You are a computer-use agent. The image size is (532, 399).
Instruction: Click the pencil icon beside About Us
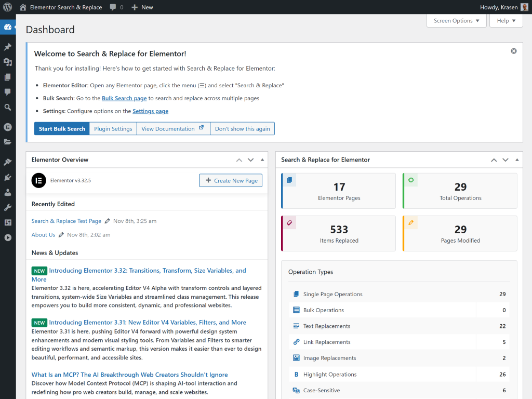coord(61,235)
